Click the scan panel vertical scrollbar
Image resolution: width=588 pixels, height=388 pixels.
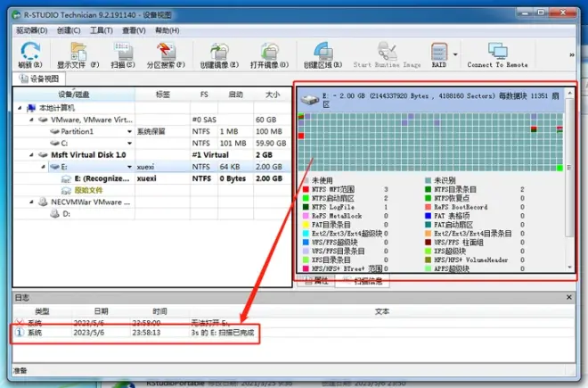[x=569, y=167]
